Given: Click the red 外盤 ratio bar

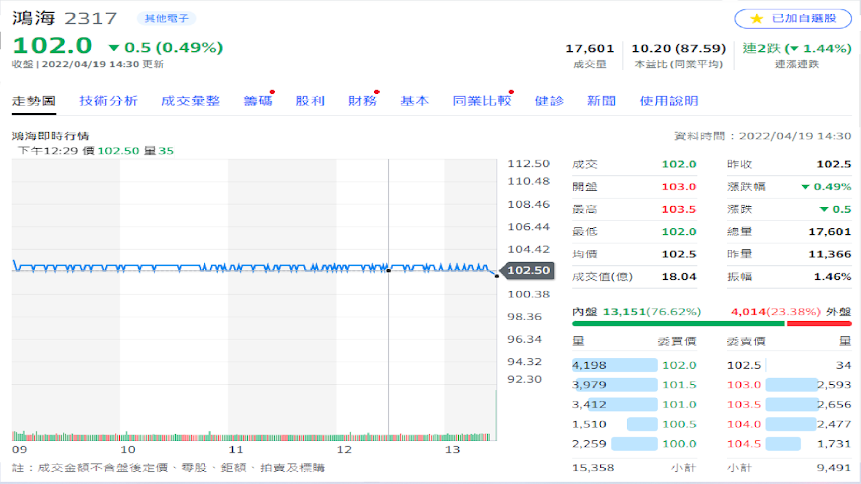Looking at the screenshot, I should tap(819, 324).
